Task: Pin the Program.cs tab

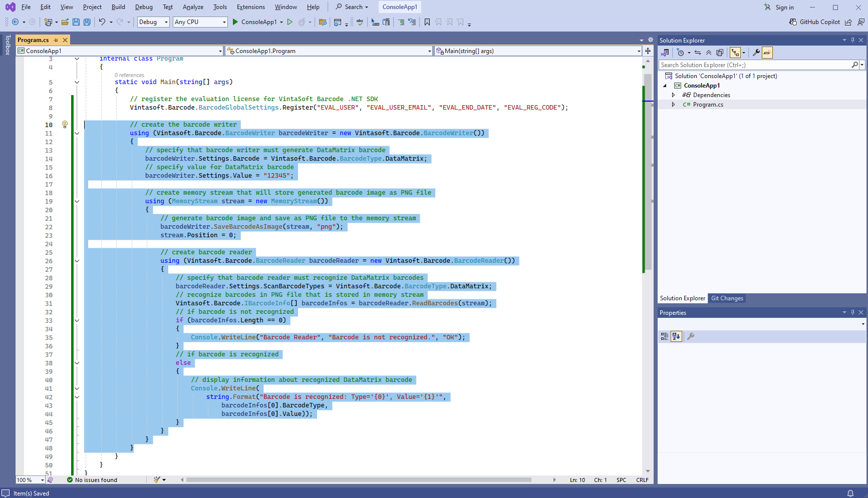Action: click(56, 40)
